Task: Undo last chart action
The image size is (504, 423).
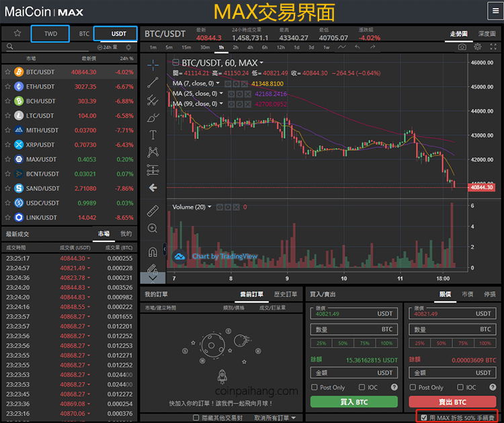Action: pyautogui.click(x=358, y=47)
